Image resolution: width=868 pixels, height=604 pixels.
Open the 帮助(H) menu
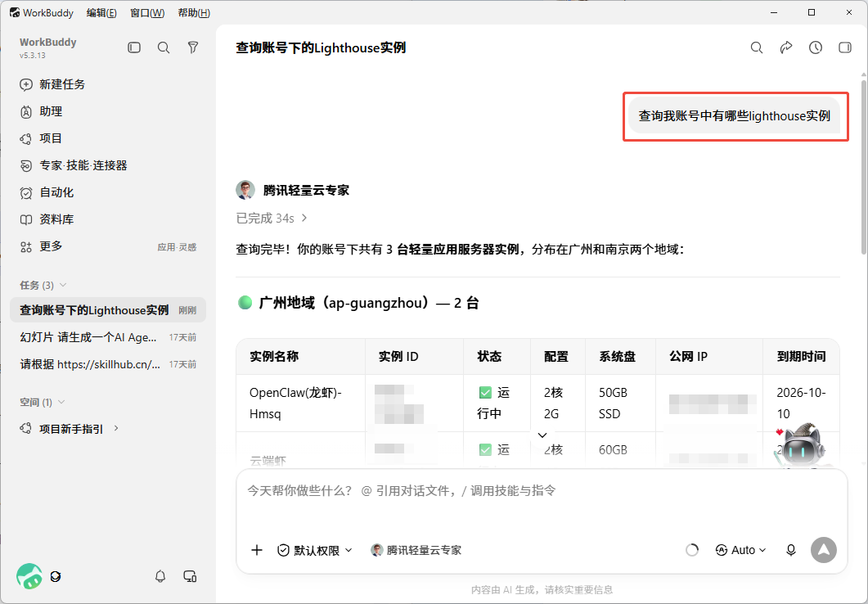pyautogui.click(x=195, y=13)
